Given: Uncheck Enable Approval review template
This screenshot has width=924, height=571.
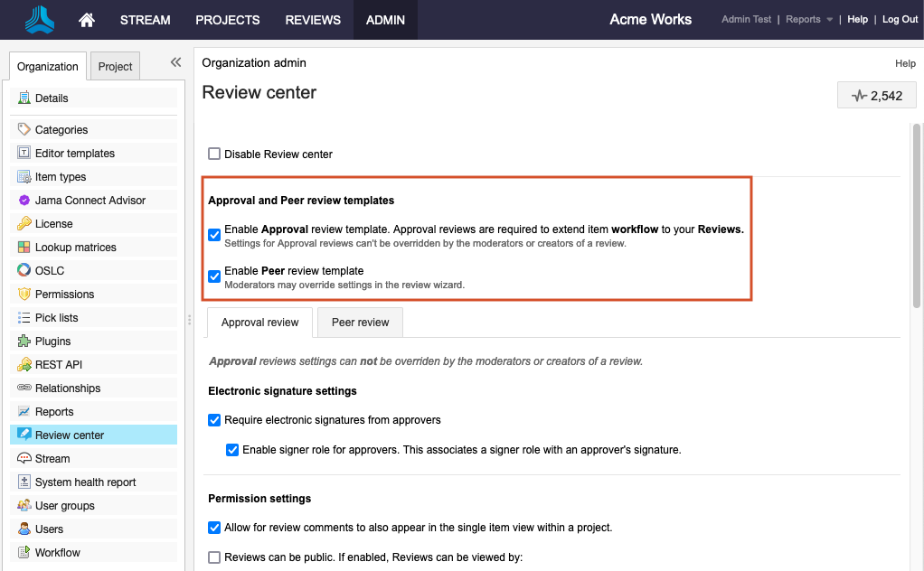Looking at the screenshot, I should pyautogui.click(x=214, y=235).
